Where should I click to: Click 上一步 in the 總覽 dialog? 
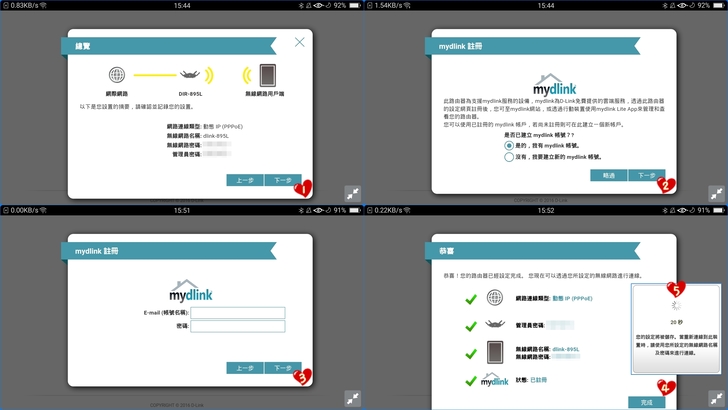click(245, 180)
